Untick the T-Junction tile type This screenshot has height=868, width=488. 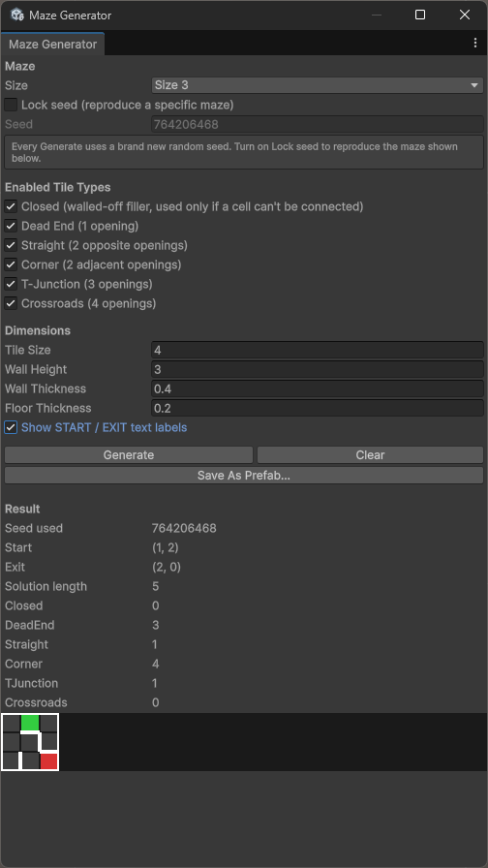point(11,284)
